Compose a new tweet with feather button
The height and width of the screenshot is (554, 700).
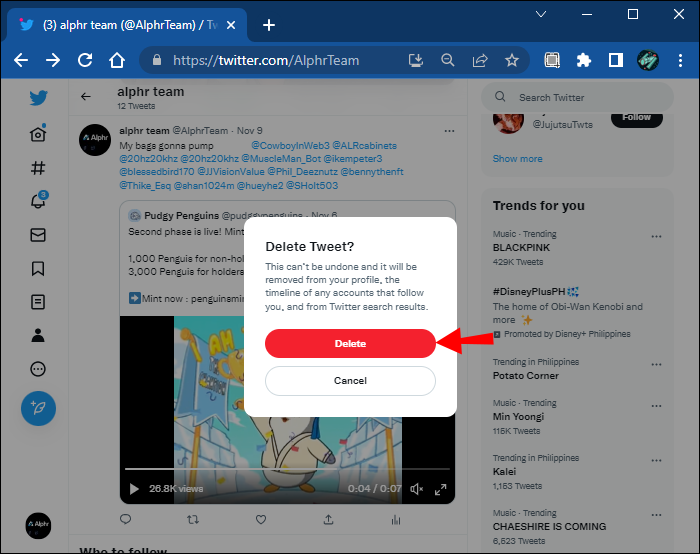(x=38, y=408)
